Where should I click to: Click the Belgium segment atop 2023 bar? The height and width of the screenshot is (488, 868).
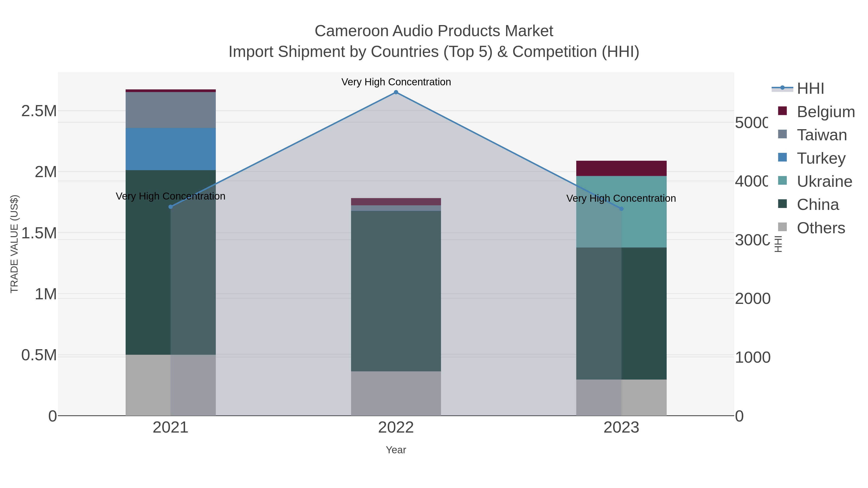pyautogui.click(x=621, y=168)
